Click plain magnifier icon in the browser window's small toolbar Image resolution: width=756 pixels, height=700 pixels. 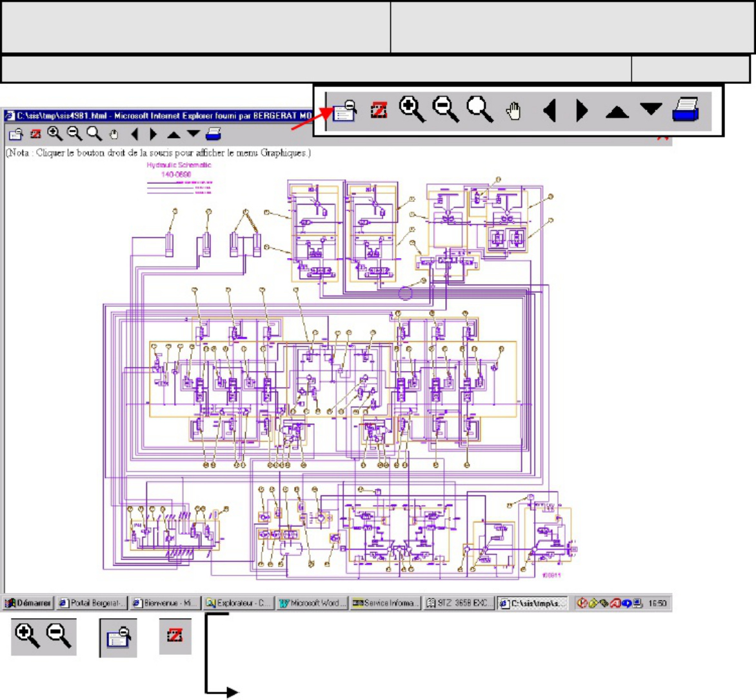(94, 134)
